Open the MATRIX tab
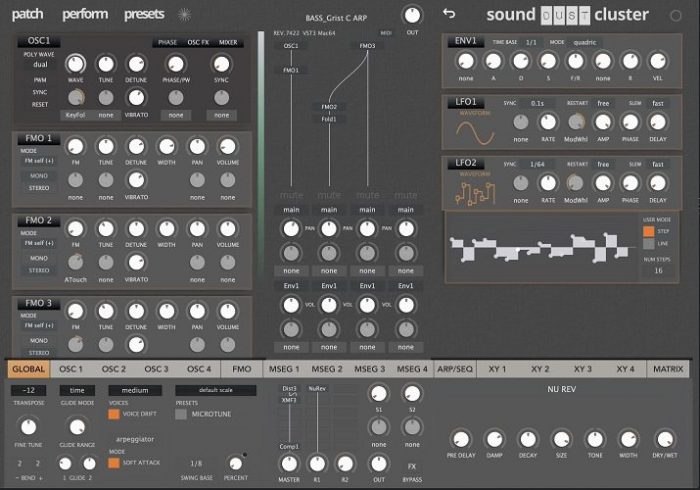The height and width of the screenshot is (490, 700). pos(667,369)
